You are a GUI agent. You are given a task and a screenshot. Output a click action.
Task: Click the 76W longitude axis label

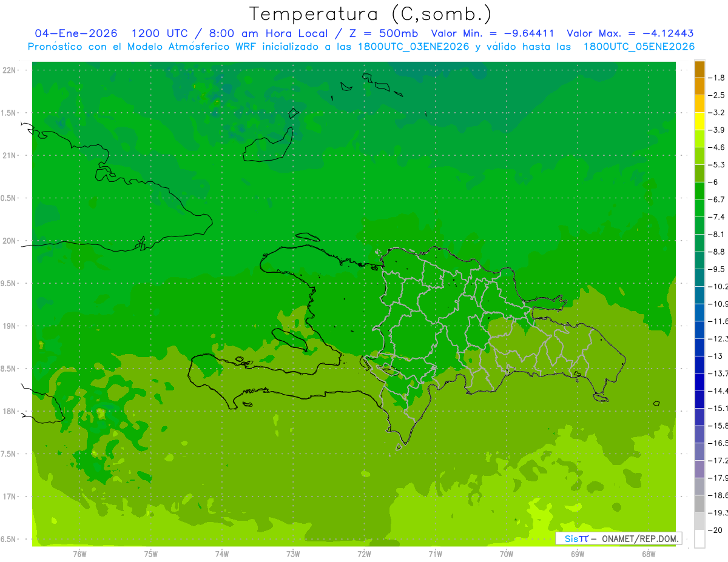79,554
